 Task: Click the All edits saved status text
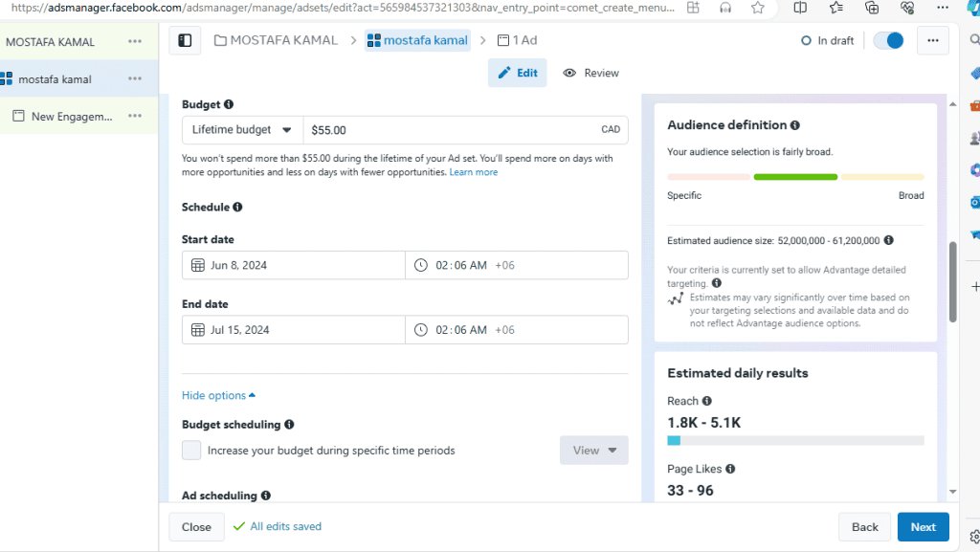(285, 526)
